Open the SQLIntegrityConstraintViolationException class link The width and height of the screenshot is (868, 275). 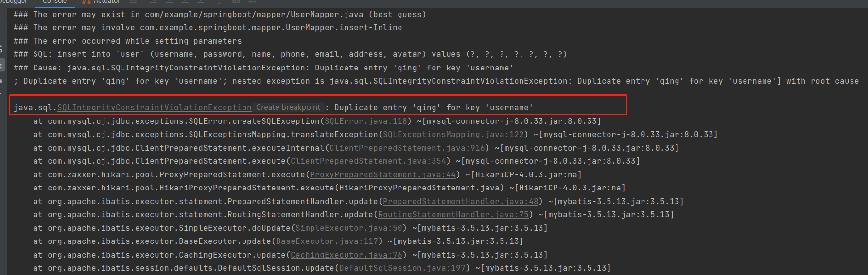pyautogui.click(x=154, y=108)
